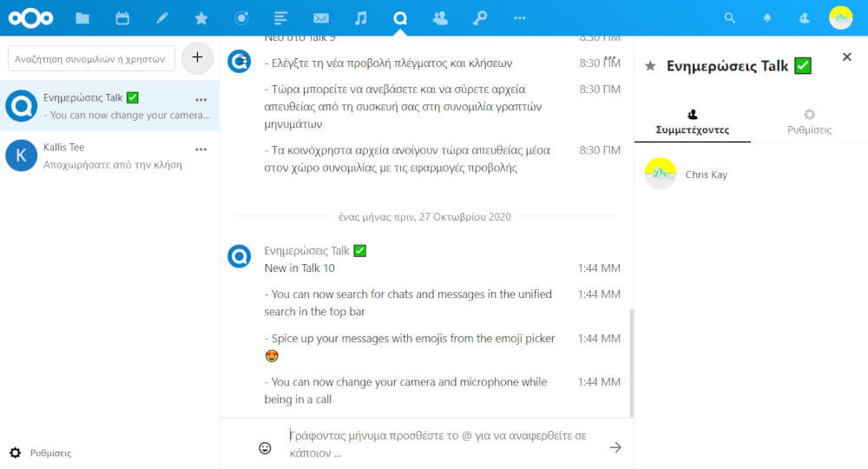Open the Calendar app icon

click(122, 18)
